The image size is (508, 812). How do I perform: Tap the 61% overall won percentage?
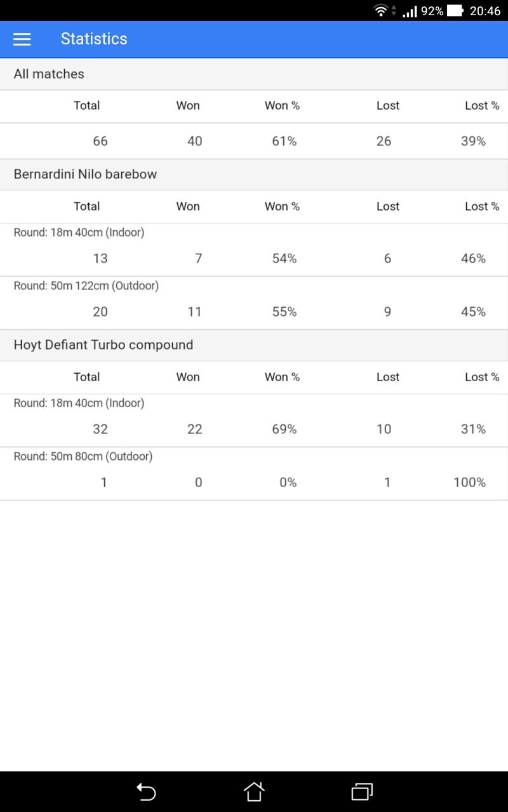coord(284,141)
